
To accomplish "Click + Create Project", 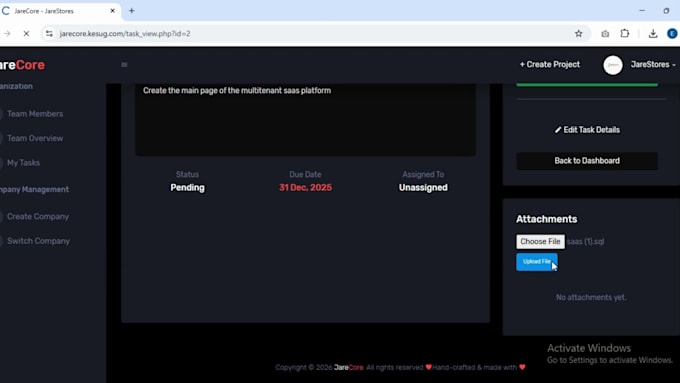I will click(549, 64).
